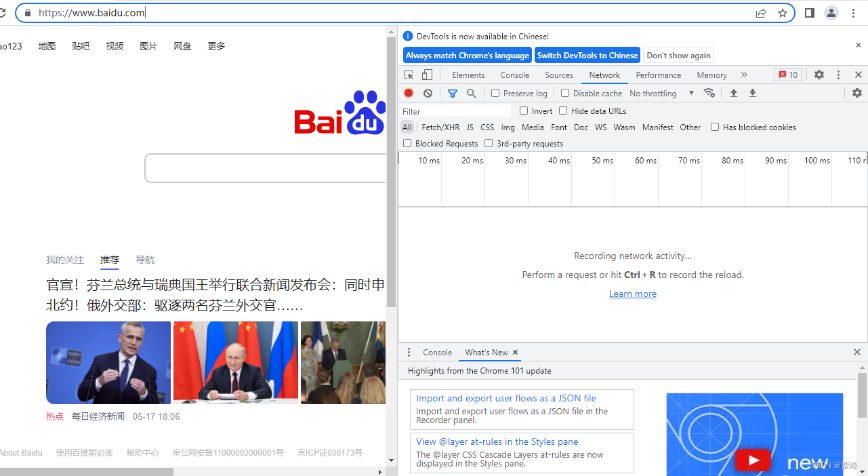This screenshot has width=868, height=476.
Task: Switch to Console tab in top bar
Action: pyautogui.click(x=515, y=75)
